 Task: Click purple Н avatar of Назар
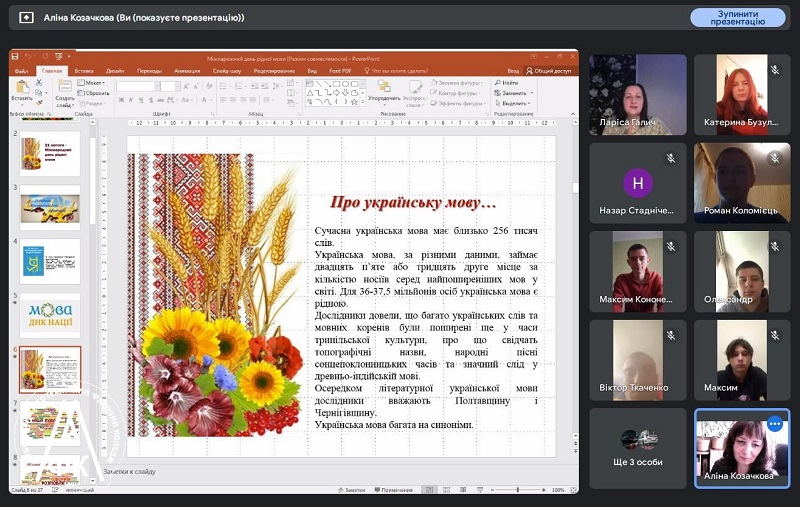638,183
